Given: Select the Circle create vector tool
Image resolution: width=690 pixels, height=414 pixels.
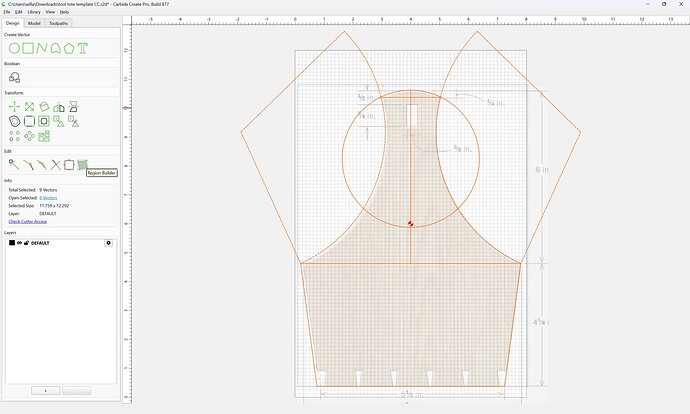Looking at the screenshot, I should point(15,48).
